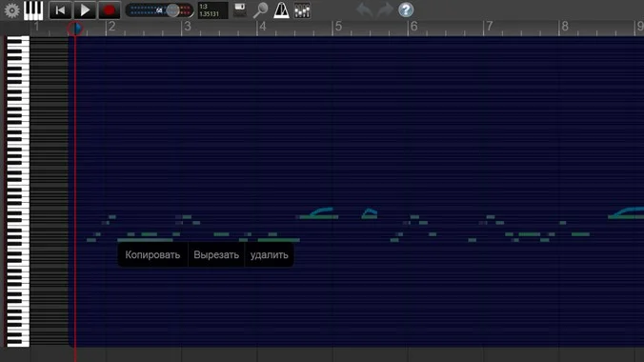Select the magnifier zoom tool
The height and width of the screenshot is (362, 644).
260,10
